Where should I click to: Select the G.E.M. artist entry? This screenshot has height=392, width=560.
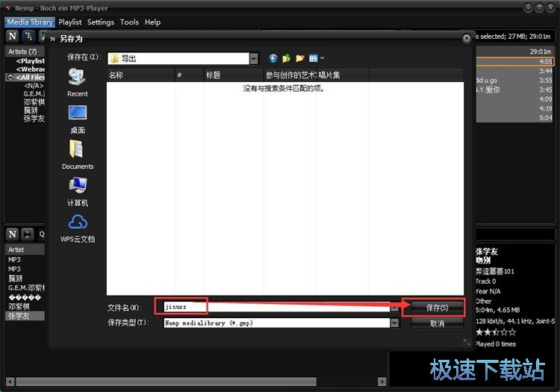34,94
